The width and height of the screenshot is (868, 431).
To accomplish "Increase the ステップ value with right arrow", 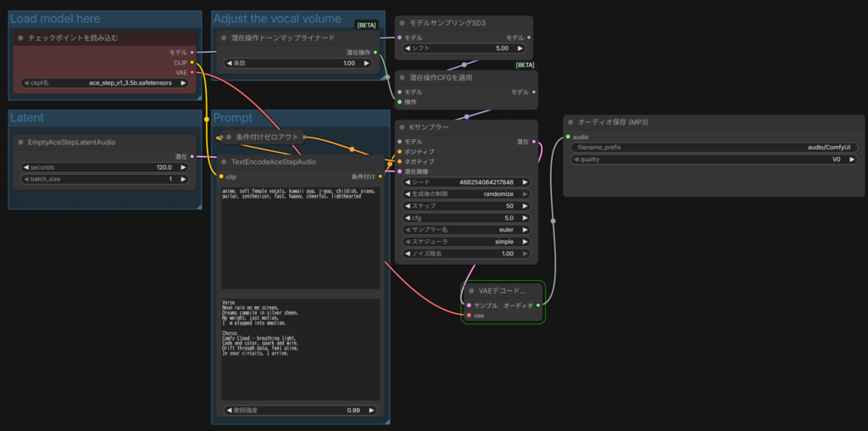I will 526,205.
